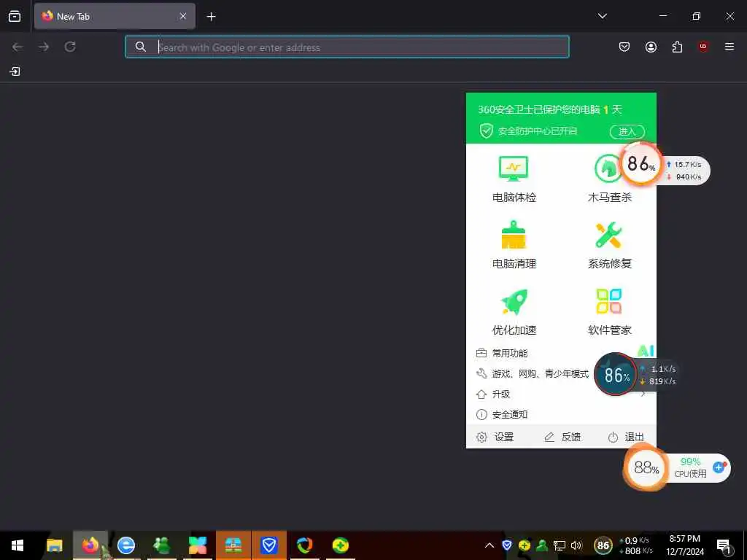Click the blue plus on CPU widget
This screenshot has height=560, width=747.
click(719, 467)
